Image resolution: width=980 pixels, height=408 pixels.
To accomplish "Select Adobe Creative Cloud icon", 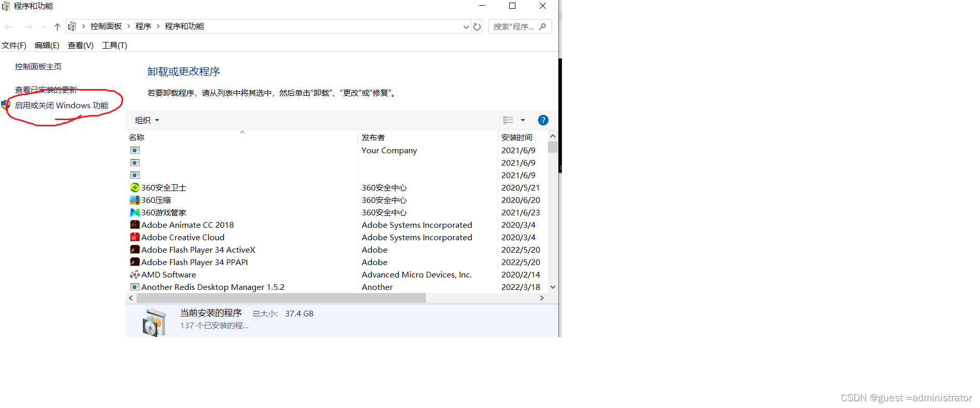I will (x=135, y=237).
